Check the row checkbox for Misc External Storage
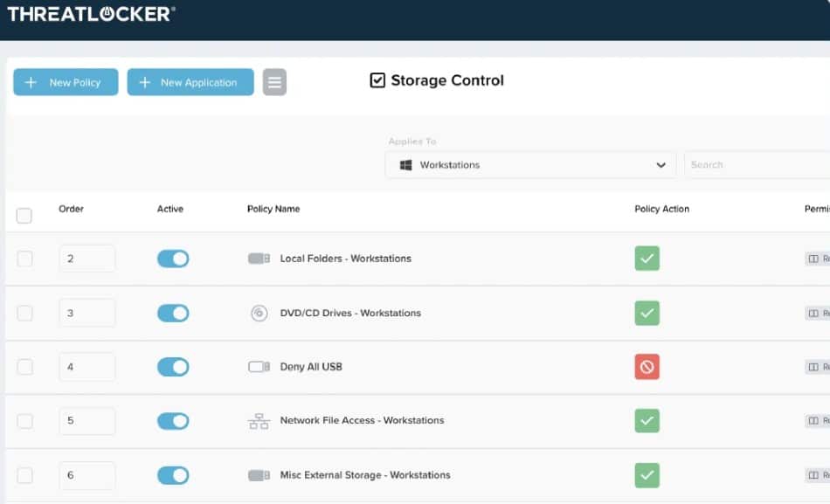Viewport: 830px width, 504px height. click(x=24, y=475)
